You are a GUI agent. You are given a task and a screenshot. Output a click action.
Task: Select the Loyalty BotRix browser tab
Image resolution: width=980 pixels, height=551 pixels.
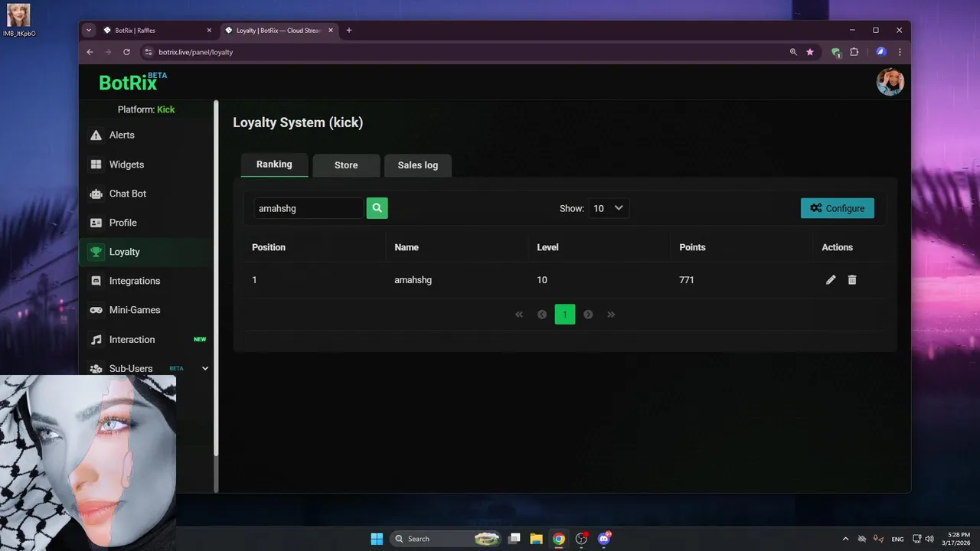tap(279, 31)
